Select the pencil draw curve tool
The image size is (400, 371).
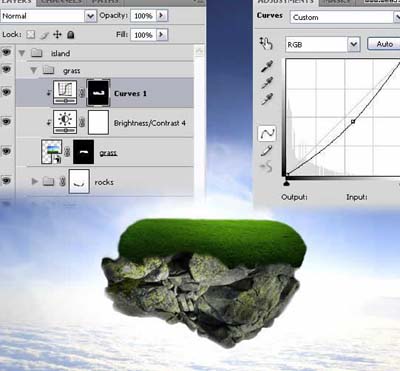tap(266, 151)
